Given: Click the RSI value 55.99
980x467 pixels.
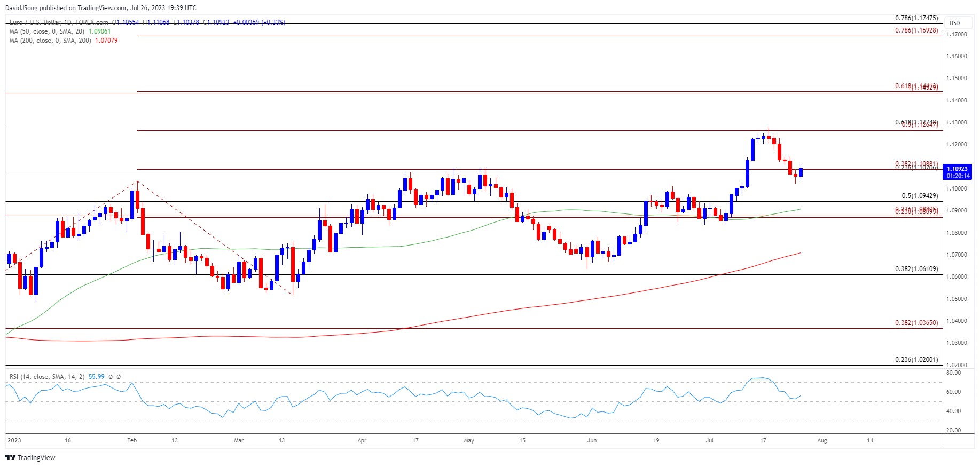Looking at the screenshot, I should click(97, 377).
